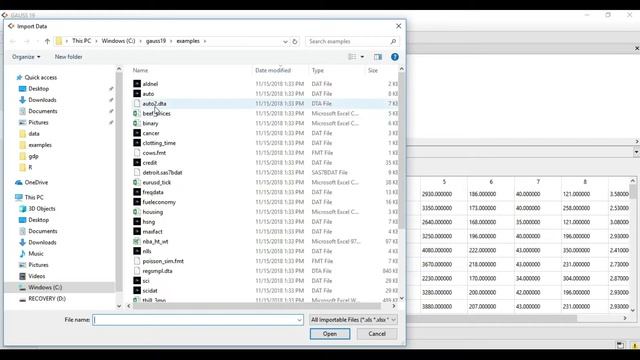Select the auto2.dta file
The image size is (640, 360).
(x=154, y=103)
